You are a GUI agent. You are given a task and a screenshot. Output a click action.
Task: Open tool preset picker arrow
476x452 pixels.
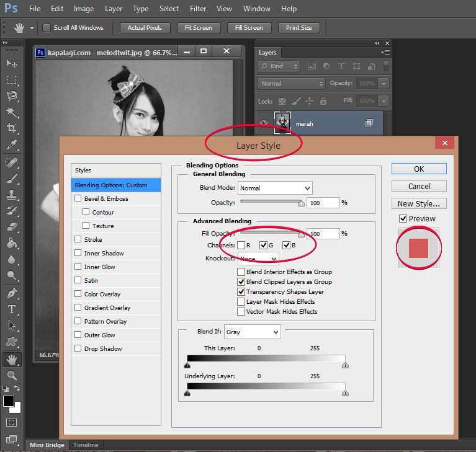coord(32,28)
